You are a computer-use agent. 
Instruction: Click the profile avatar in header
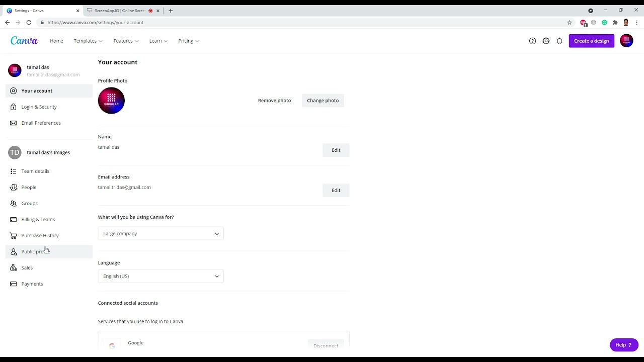coord(626,41)
